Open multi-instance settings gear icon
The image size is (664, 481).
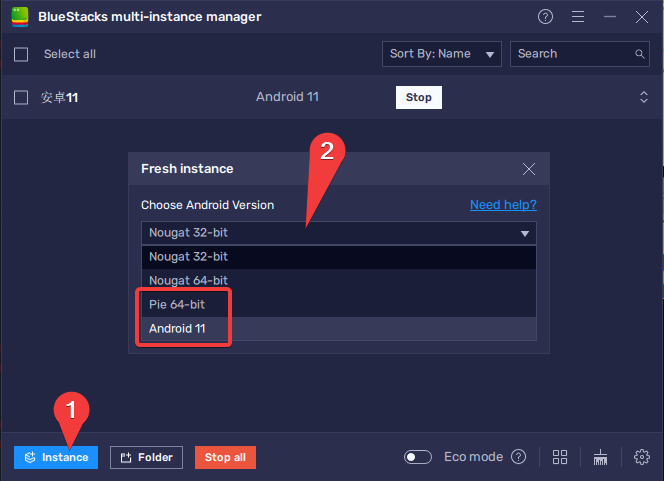(642, 457)
